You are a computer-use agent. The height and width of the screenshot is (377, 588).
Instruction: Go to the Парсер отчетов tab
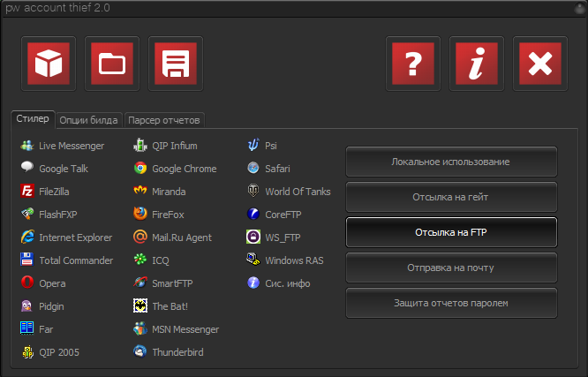tap(164, 120)
